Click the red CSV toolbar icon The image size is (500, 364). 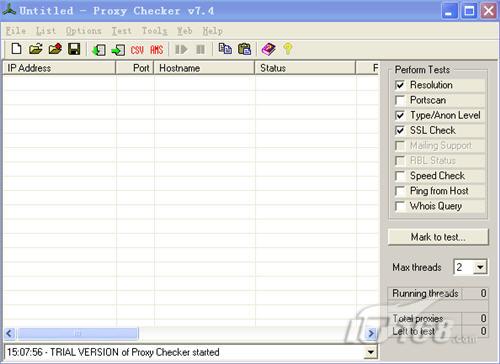coord(137,50)
